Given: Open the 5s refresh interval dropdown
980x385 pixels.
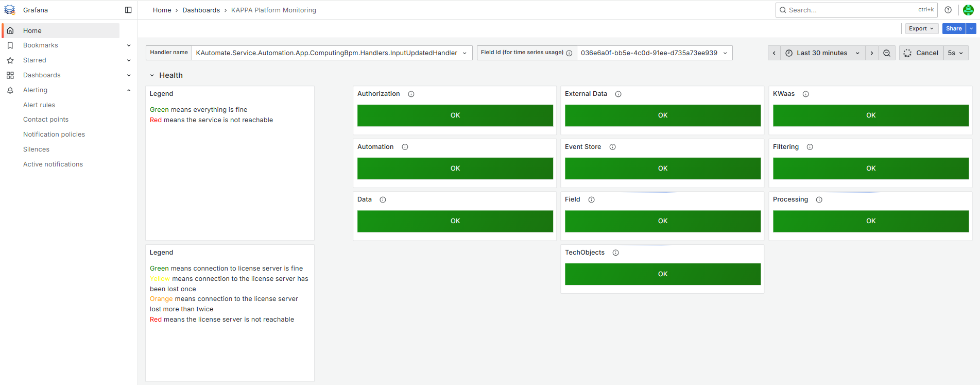Looking at the screenshot, I should [955, 53].
